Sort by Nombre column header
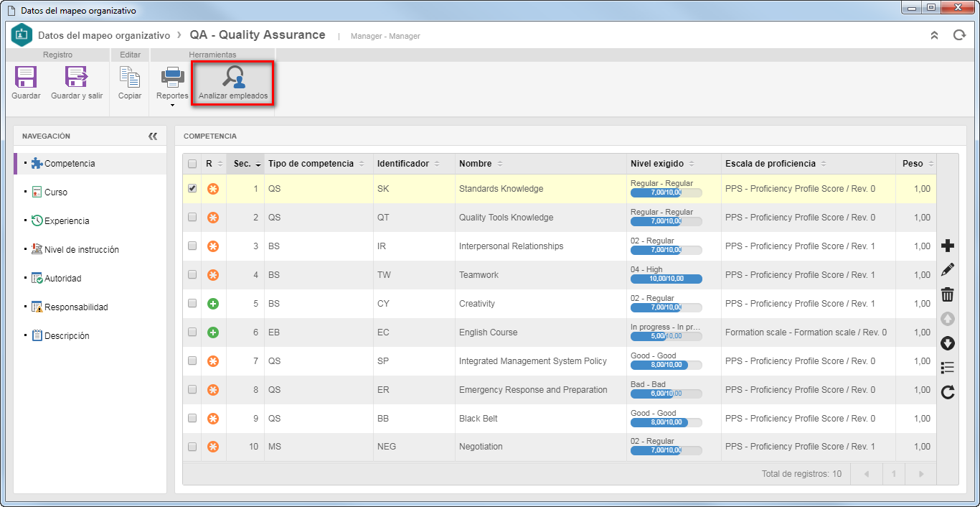 [541, 164]
